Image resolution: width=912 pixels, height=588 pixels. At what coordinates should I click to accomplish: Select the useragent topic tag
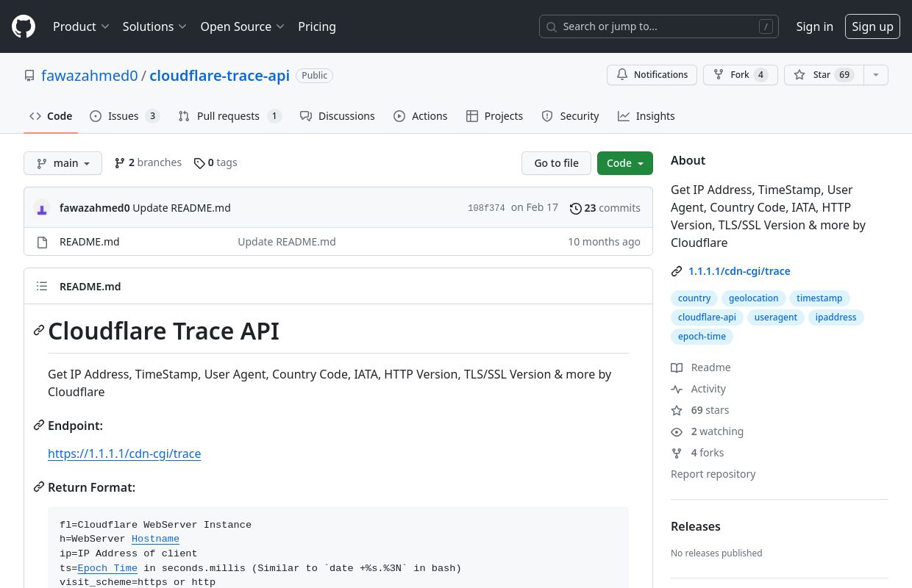pyautogui.click(x=776, y=318)
